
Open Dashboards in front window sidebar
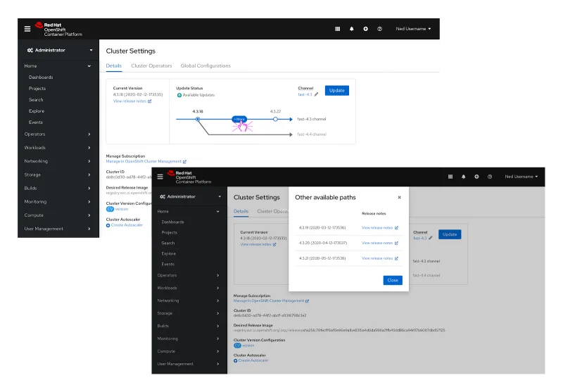pyautogui.click(x=172, y=222)
